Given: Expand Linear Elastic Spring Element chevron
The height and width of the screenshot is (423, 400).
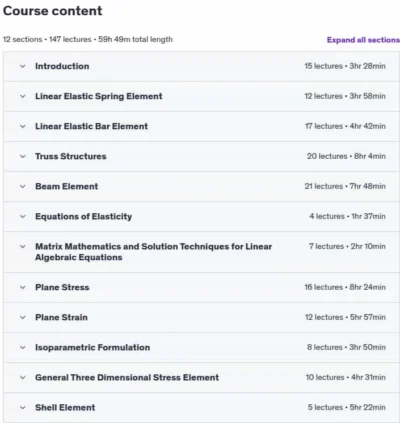Looking at the screenshot, I should (23, 96).
